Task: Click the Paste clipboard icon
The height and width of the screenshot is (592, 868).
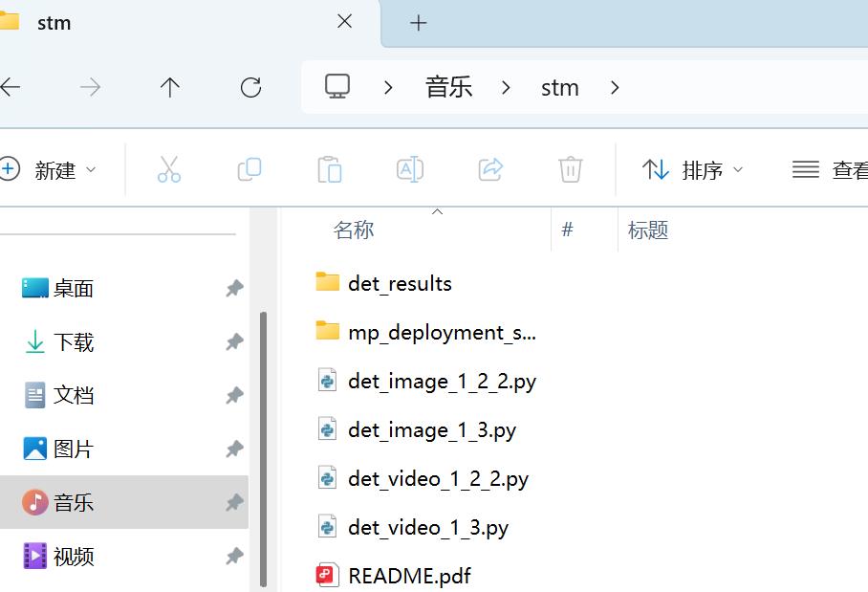Action: tap(330, 170)
